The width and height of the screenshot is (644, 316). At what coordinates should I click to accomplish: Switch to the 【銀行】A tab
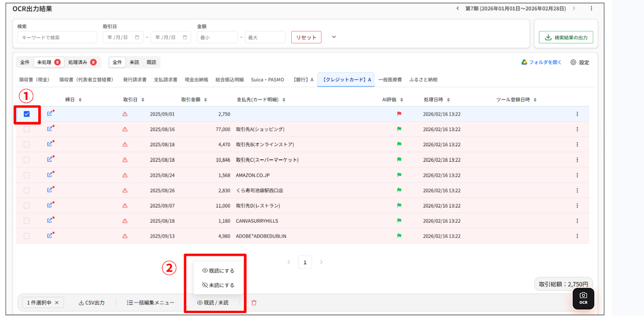[x=303, y=79]
